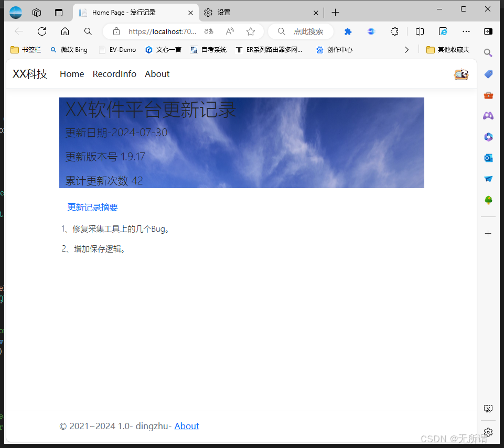504x448 pixels.
Task: Open the 书签栏 bookmarks folder
Action: 26,50
